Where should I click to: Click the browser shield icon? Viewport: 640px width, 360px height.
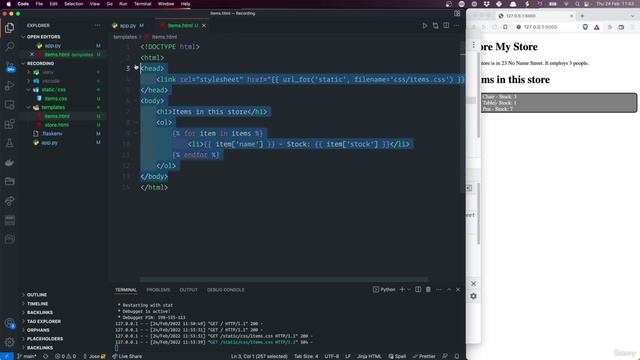coord(585,27)
